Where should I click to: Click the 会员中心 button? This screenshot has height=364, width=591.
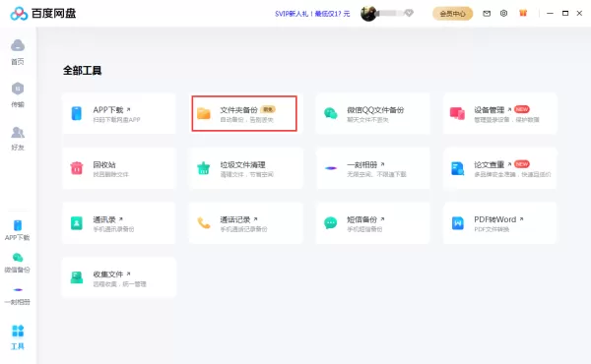pos(452,14)
